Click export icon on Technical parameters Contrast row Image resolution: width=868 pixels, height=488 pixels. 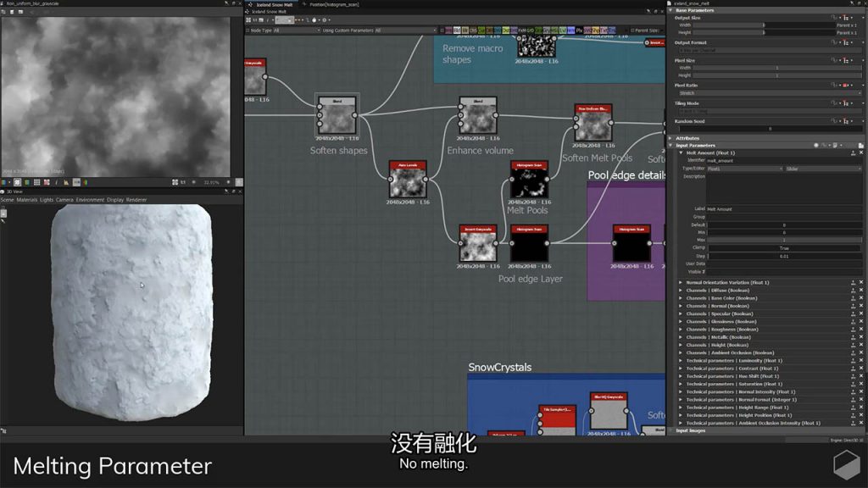pyautogui.click(x=853, y=368)
